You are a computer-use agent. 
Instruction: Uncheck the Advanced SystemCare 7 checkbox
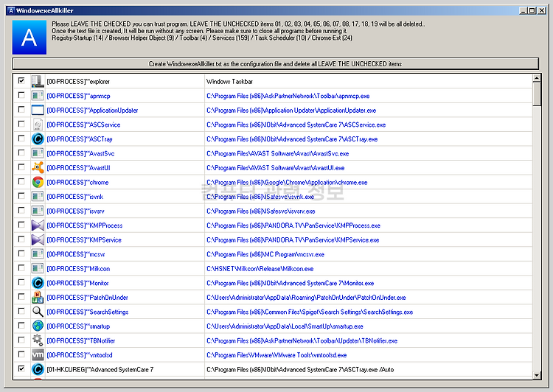tap(21, 368)
